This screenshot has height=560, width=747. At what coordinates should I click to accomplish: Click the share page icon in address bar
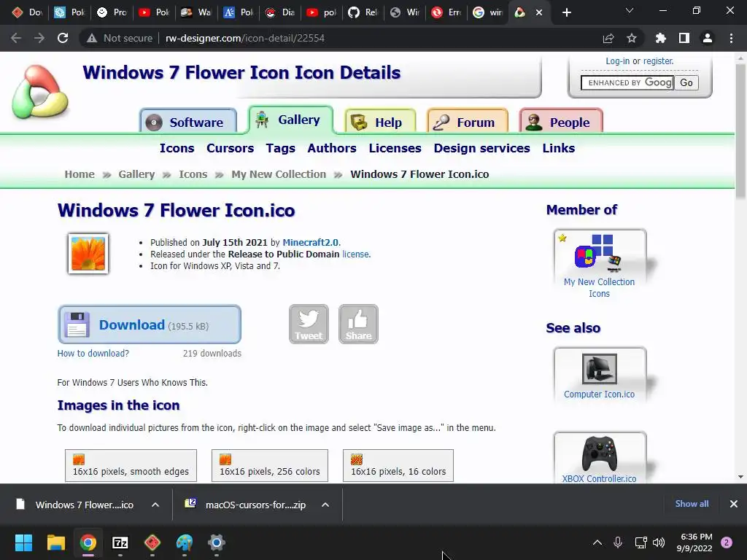608,38
